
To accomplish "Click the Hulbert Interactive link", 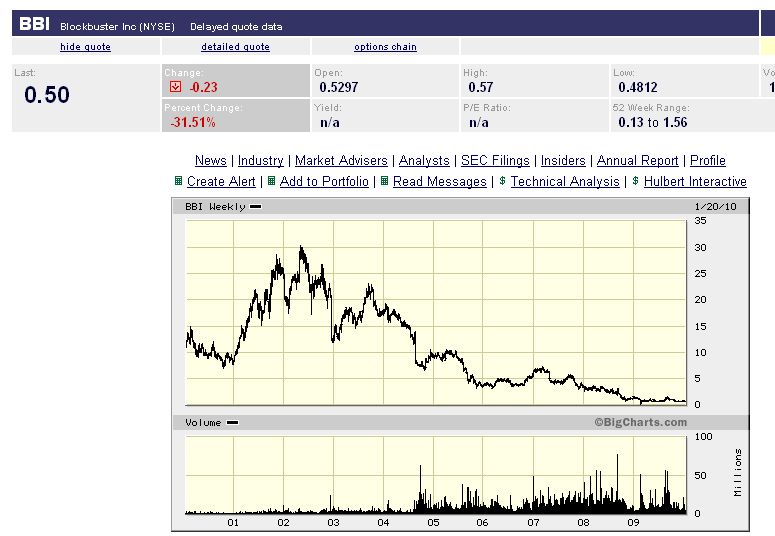I will click(695, 181).
